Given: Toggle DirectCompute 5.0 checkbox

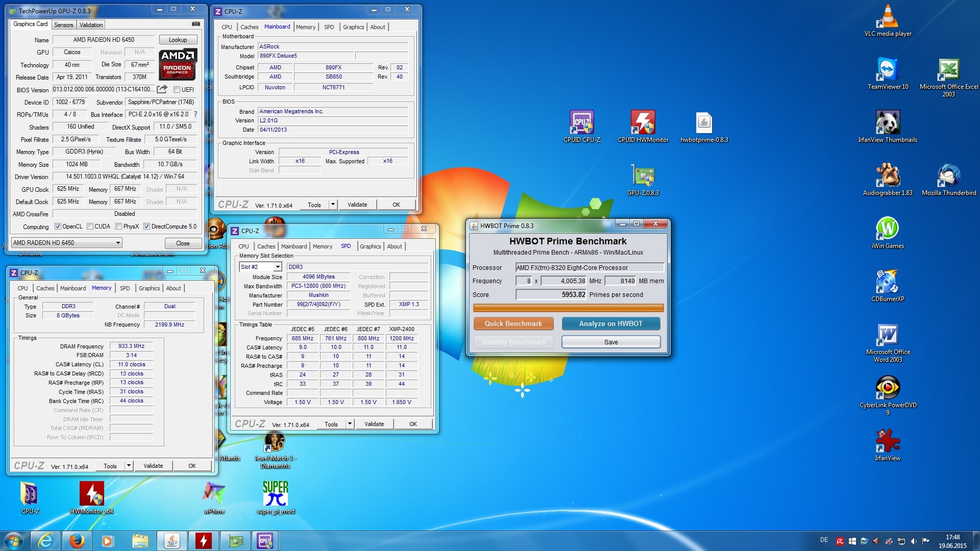Looking at the screenshot, I should [x=146, y=227].
